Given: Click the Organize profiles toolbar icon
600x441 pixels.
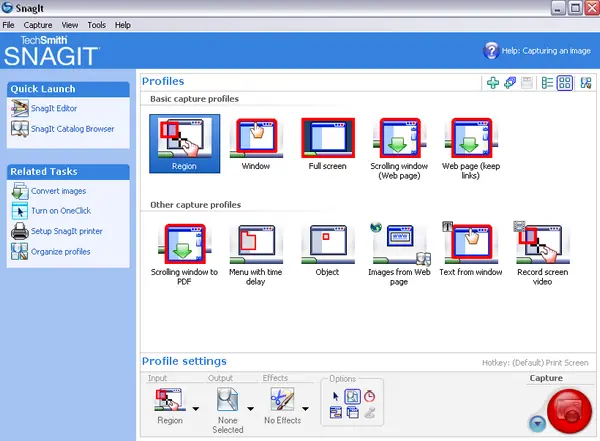Looking at the screenshot, I should [x=585, y=83].
